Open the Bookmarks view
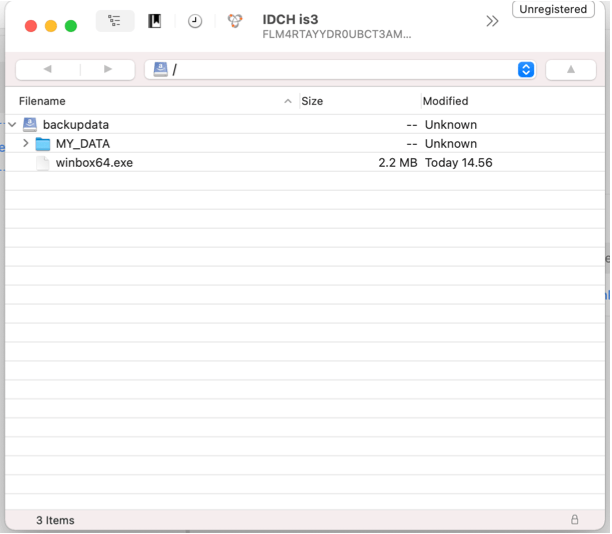Viewport: 612px width, 534px height. pos(155,21)
